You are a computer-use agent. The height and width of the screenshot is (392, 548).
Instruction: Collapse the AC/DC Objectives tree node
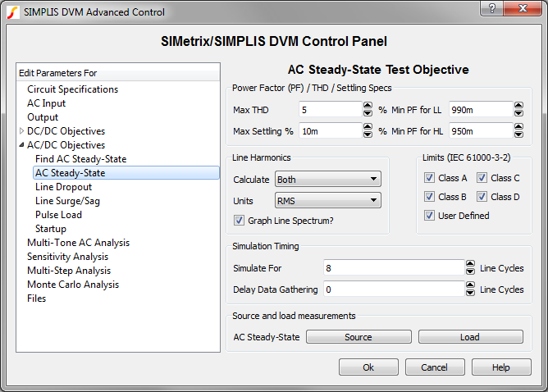click(x=22, y=145)
